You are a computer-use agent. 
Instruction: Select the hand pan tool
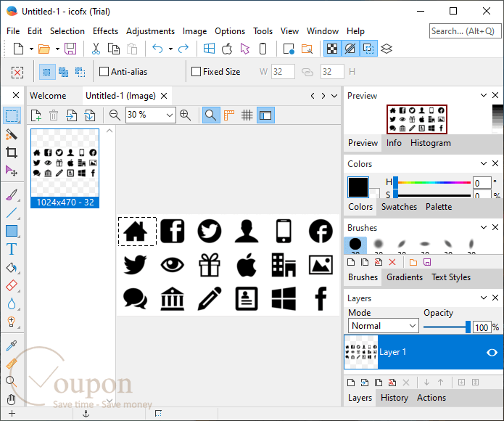coord(12,399)
